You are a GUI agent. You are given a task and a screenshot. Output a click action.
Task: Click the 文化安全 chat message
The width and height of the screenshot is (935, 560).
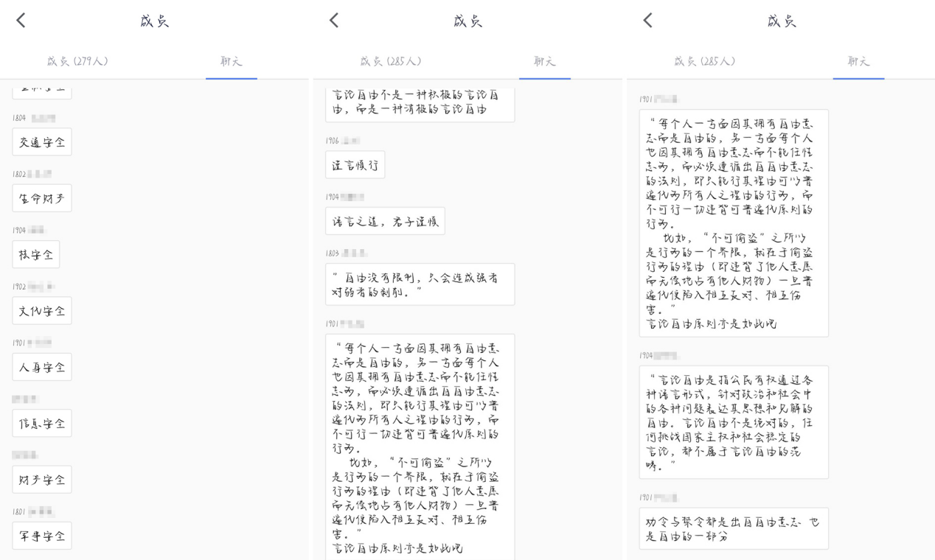coord(42,311)
